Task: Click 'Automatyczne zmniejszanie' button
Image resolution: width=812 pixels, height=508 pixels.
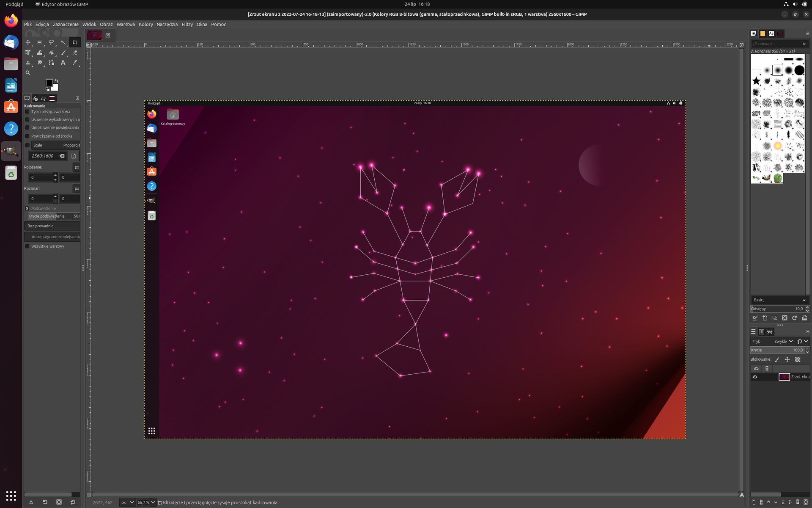Action: [x=55, y=237]
